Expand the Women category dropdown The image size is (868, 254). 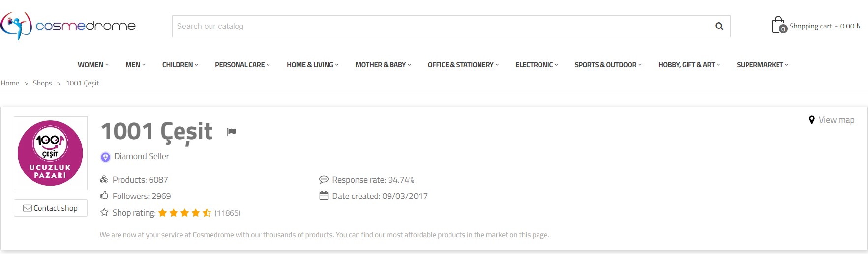pos(93,65)
